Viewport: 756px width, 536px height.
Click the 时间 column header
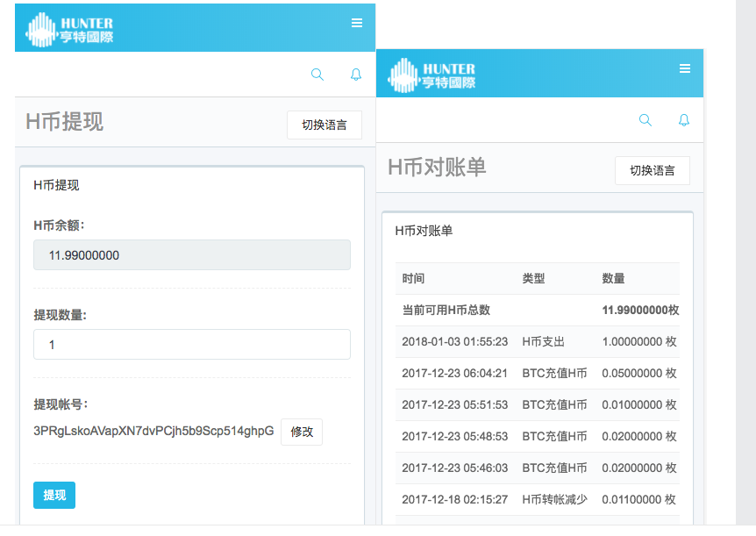pyautogui.click(x=414, y=279)
